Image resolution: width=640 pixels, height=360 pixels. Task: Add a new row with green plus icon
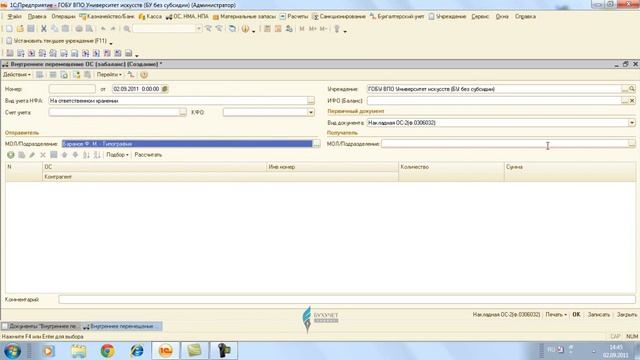tap(11, 155)
